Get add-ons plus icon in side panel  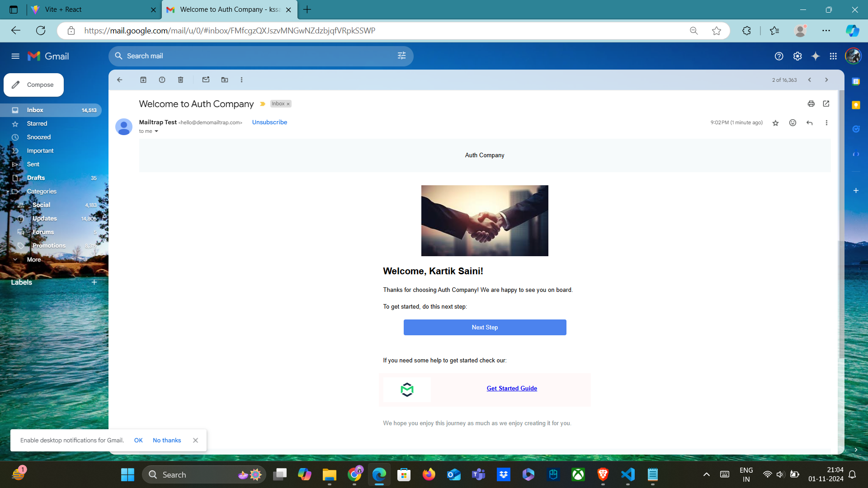856,191
